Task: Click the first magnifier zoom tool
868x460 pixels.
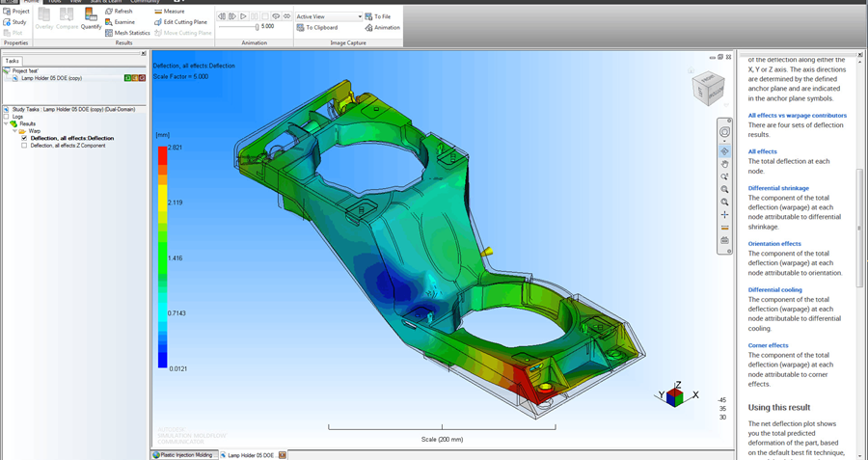Action: pos(724,189)
